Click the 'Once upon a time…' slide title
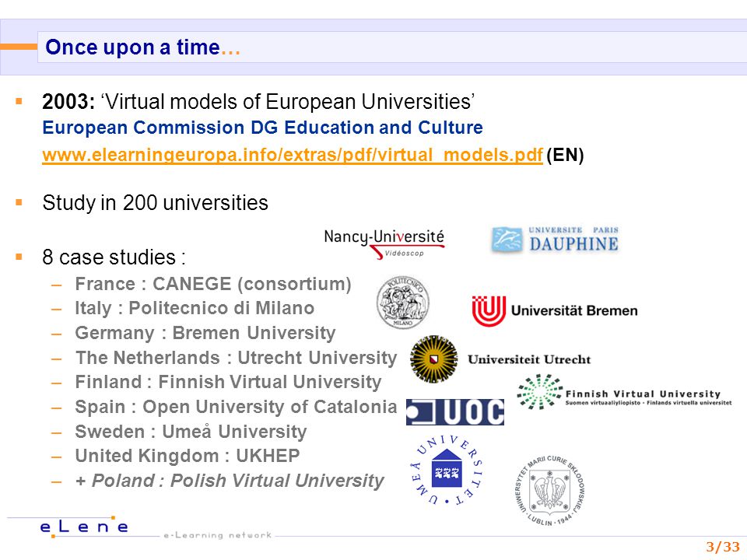The width and height of the screenshot is (747, 560). [x=143, y=47]
